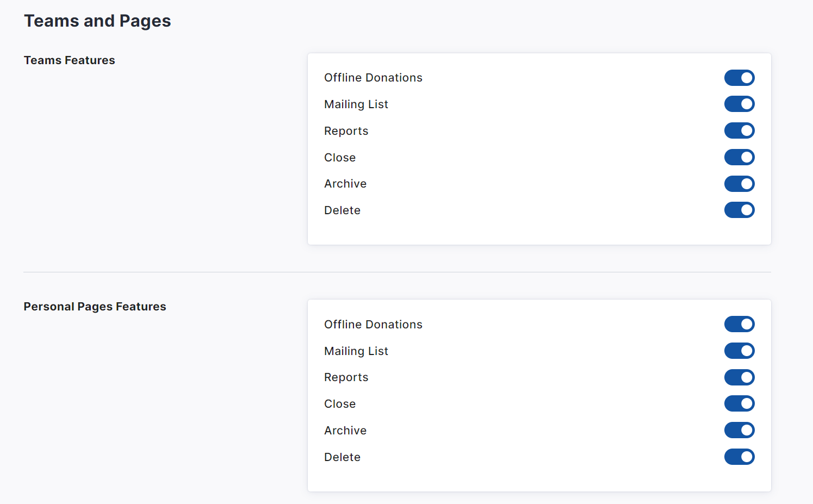Viewport: 813px width, 504px height.
Task: Disable Mailing List switch for Personal Pages
Action: click(x=739, y=351)
